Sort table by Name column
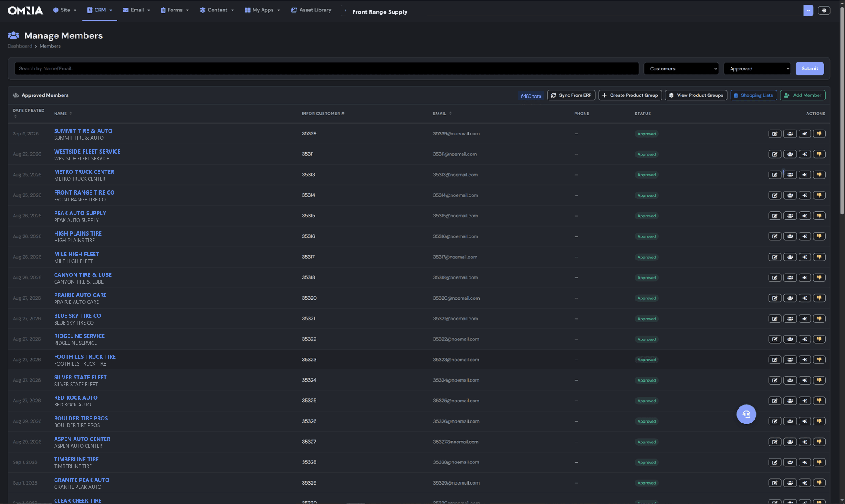 63,114
